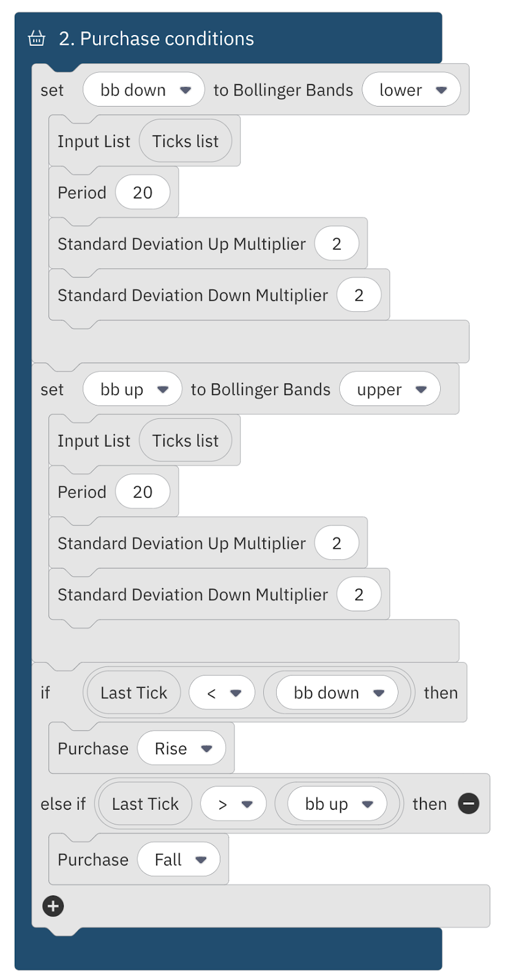Click the minus icon on the else-if row
Viewport: 505px width, 980px height.
point(468,804)
